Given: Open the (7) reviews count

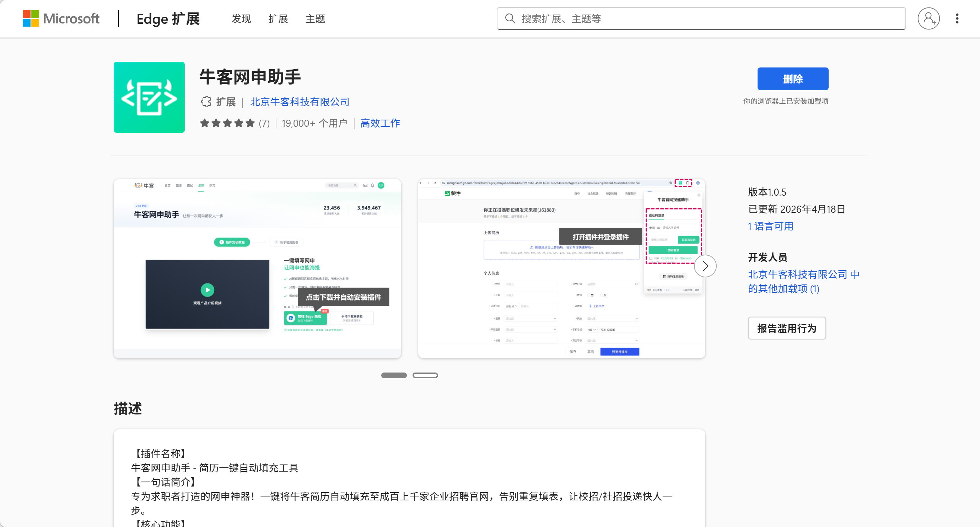Looking at the screenshot, I should (264, 124).
